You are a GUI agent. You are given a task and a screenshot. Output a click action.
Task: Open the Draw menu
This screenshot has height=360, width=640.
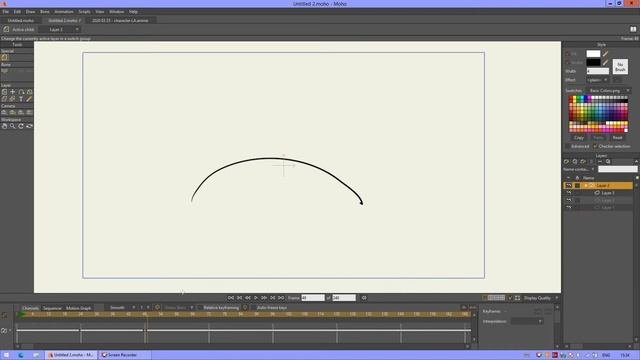coord(31,12)
